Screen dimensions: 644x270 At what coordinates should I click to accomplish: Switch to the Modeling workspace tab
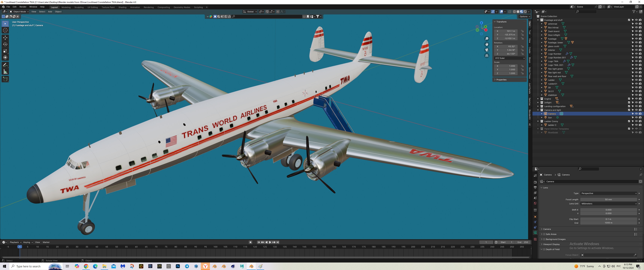tap(66, 7)
